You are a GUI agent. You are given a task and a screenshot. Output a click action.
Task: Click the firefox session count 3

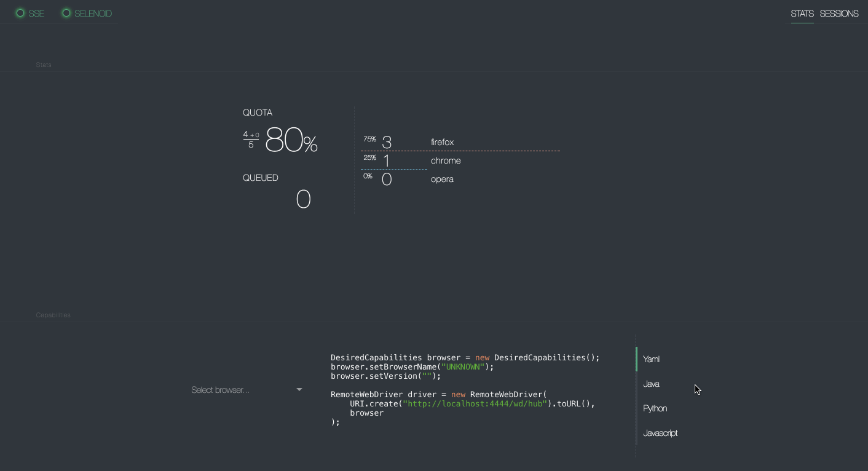(x=387, y=143)
